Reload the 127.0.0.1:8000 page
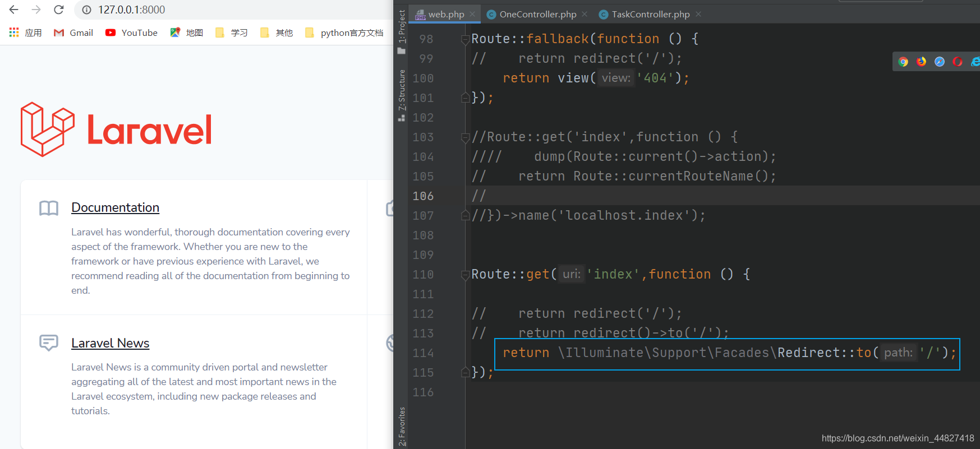The width and height of the screenshot is (980, 449). [59, 10]
